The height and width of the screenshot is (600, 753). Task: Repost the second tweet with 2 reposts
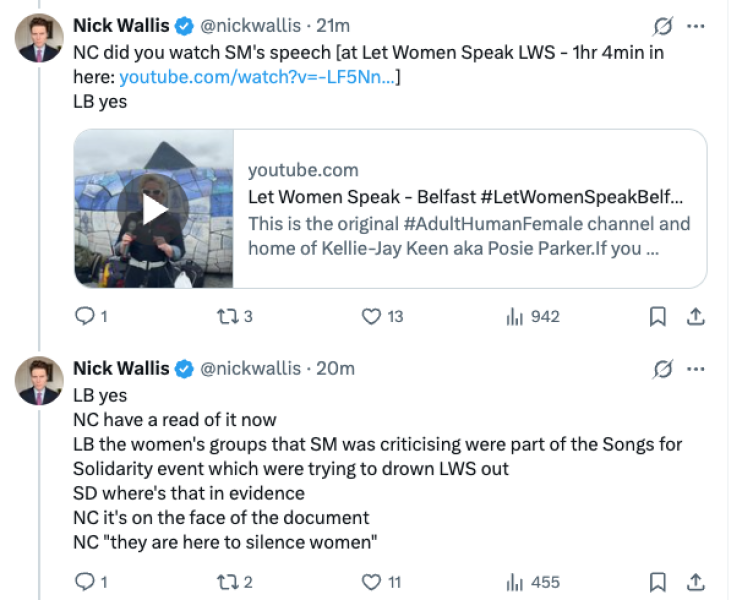228,582
